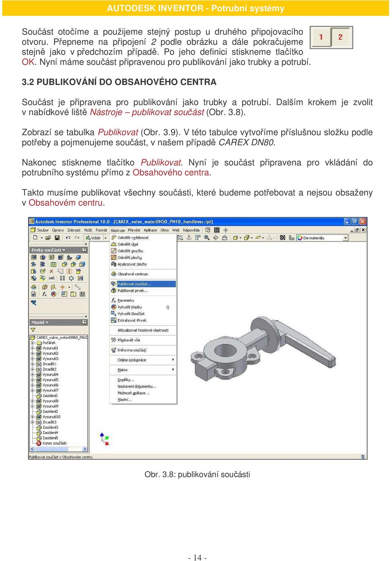Click the Model panel help question icon
Image resolution: width=392 pixels, height=561 pixels.
pos(85,322)
